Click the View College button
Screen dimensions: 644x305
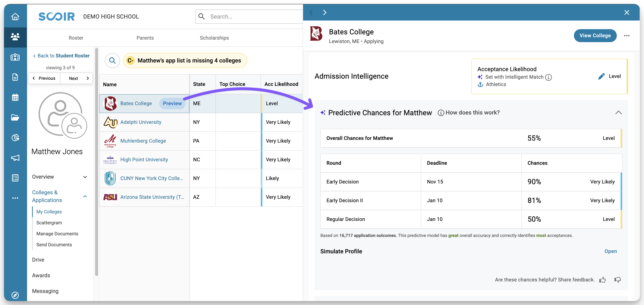pyautogui.click(x=595, y=36)
